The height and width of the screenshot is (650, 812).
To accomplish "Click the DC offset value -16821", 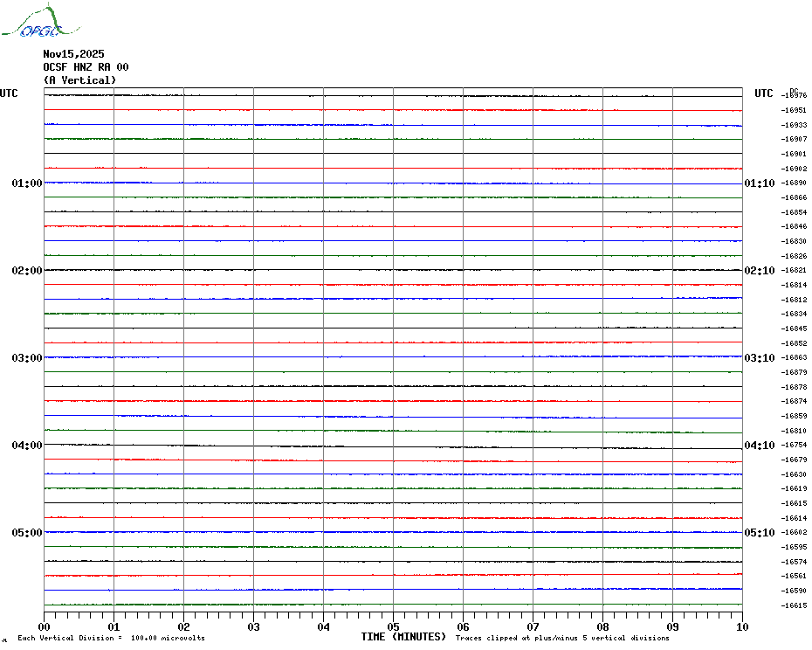I will pos(794,271).
